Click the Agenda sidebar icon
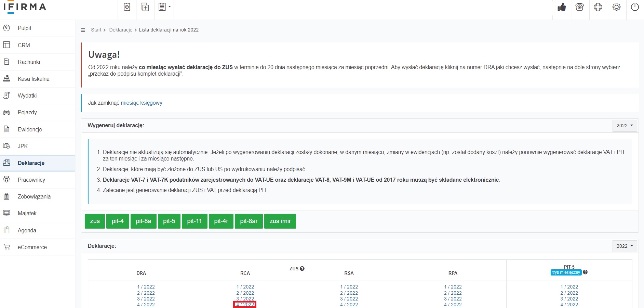The height and width of the screenshot is (308, 644). [x=6, y=230]
